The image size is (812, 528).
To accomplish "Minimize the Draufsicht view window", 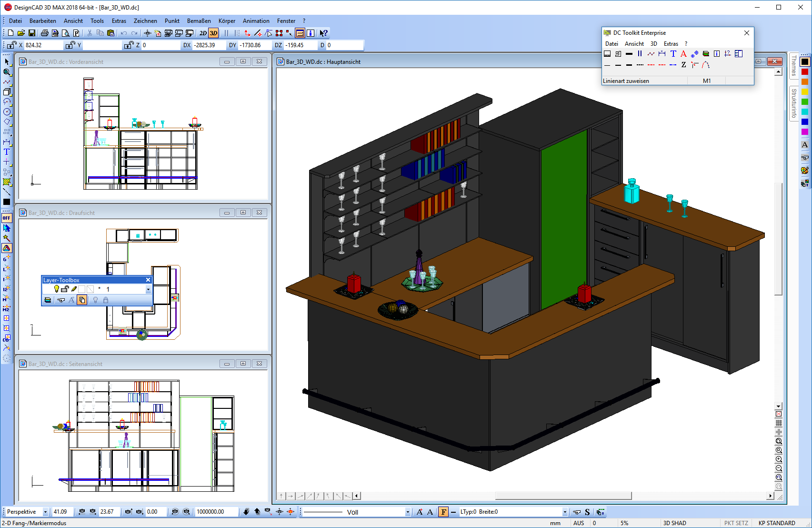I will 227,213.
